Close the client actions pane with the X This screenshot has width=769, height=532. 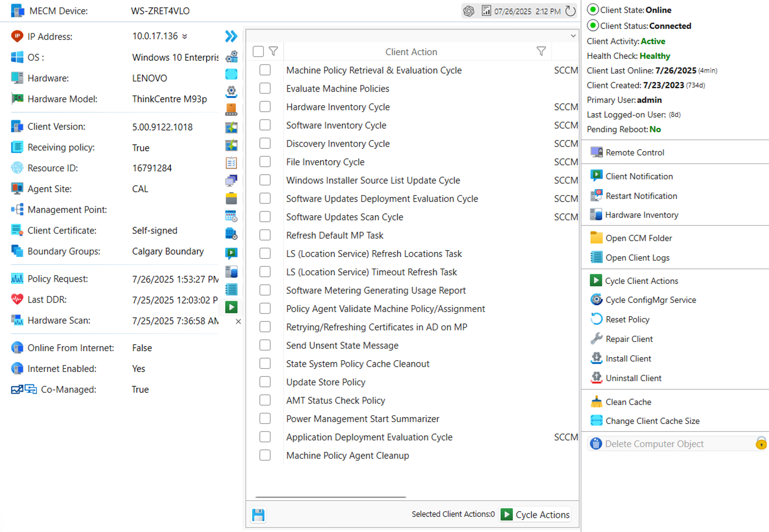[x=238, y=322]
